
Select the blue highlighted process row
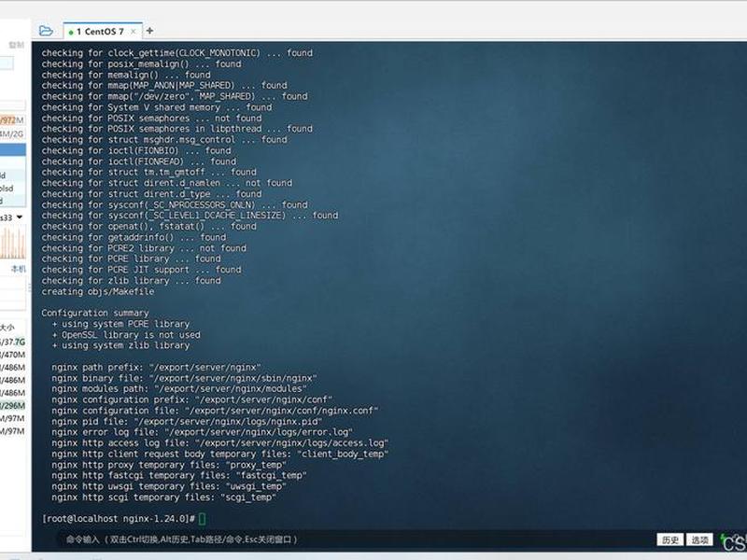13,150
